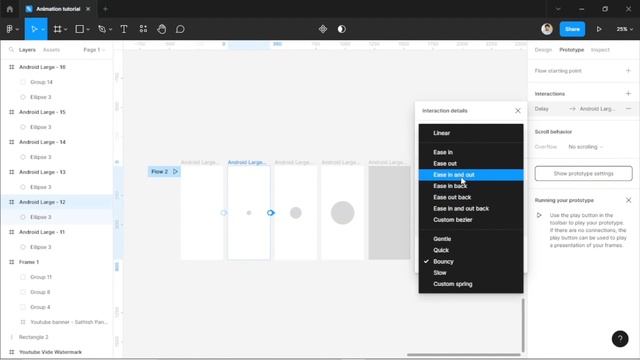640x360 pixels.
Task: Choose Custom spring easing
Action: coord(471,284)
